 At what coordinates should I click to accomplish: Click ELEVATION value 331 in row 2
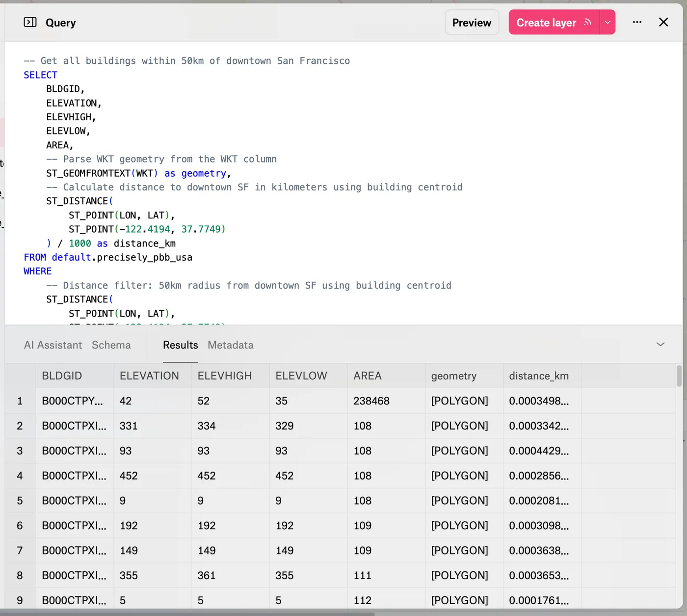pos(153,426)
